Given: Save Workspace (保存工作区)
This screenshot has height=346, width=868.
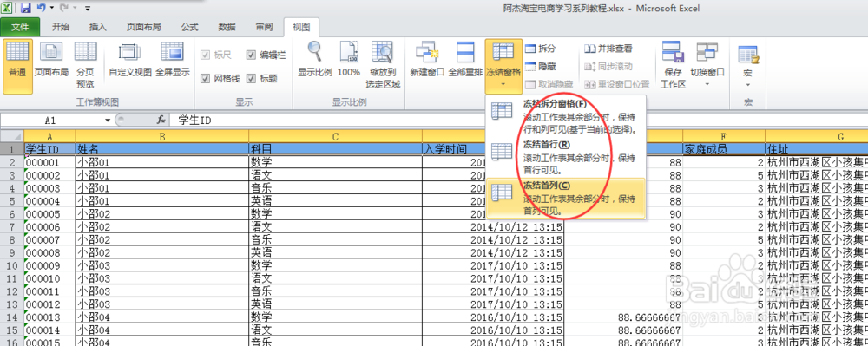Looking at the screenshot, I should tap(673, 65).
